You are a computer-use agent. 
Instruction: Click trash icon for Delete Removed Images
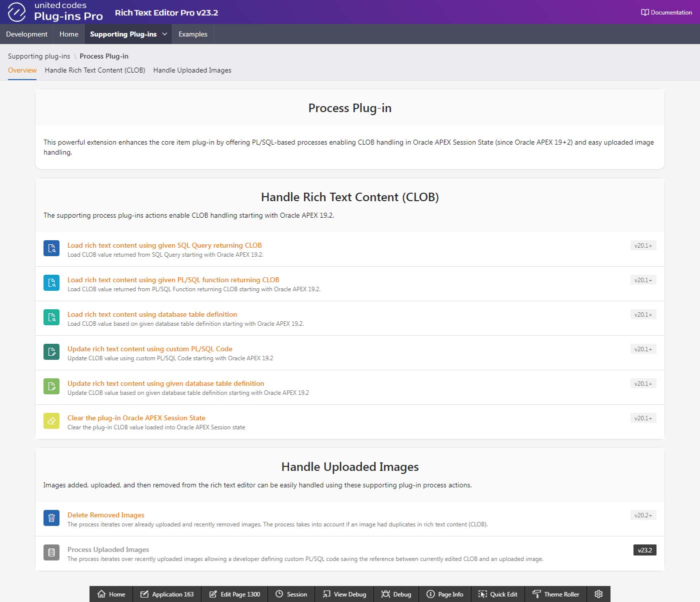[51, 518]
